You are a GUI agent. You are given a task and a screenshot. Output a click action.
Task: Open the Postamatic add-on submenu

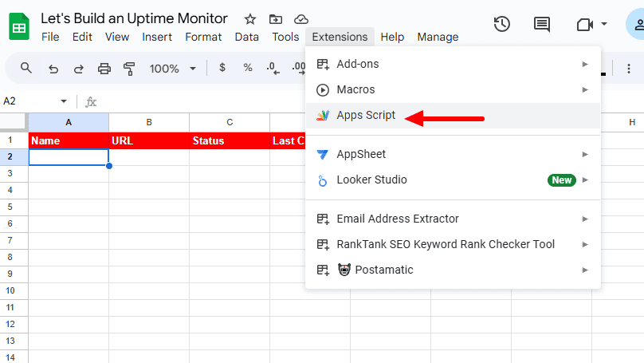click(453, 270)
